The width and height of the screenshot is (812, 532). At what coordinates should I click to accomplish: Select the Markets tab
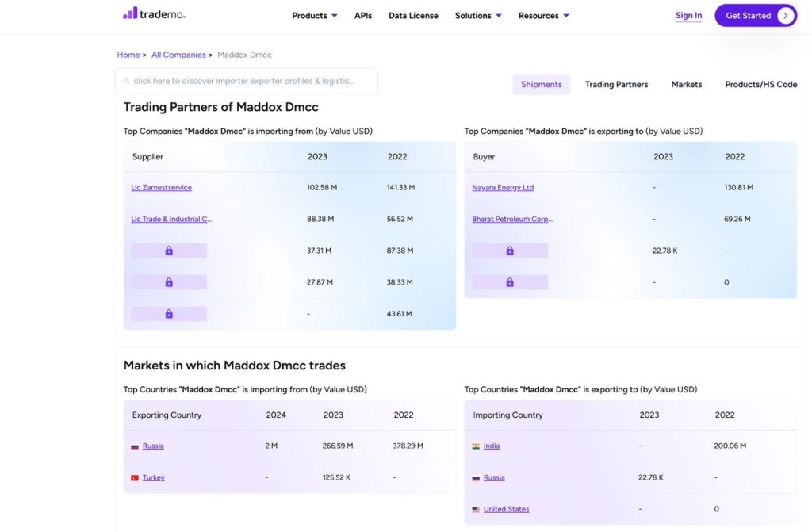point(686,85)
